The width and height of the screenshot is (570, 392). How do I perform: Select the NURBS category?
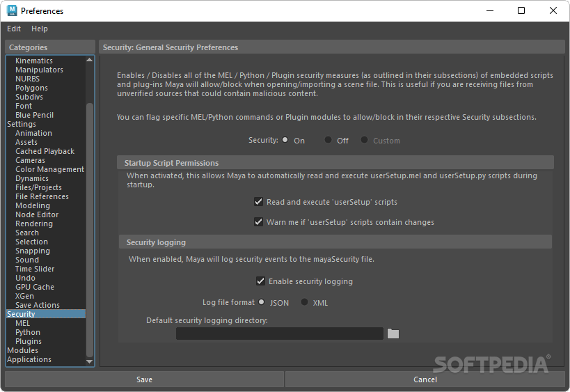click(x=27, y=79)
